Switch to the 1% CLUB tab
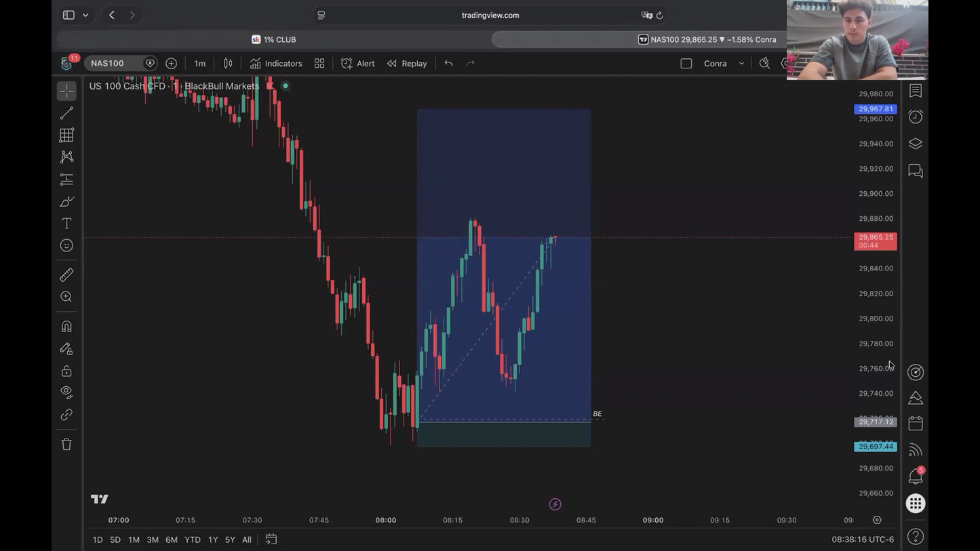The height and width of the screenshot is (551, 980). tap(274, 39)
